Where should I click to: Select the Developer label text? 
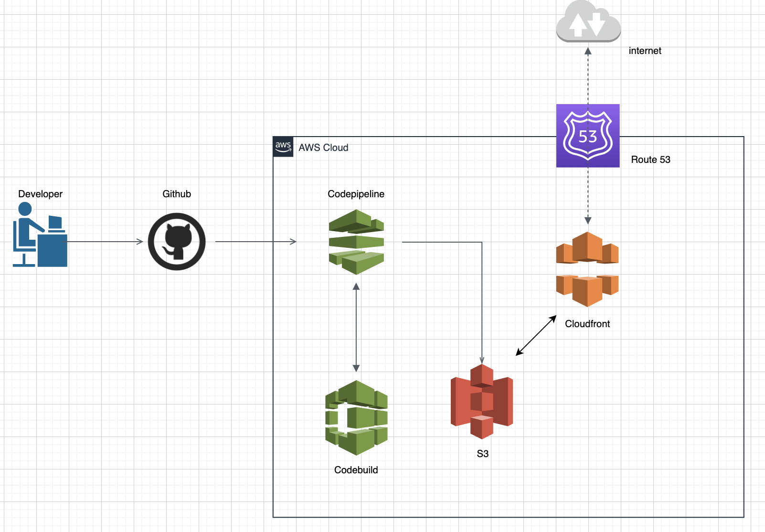coord(40,194)
